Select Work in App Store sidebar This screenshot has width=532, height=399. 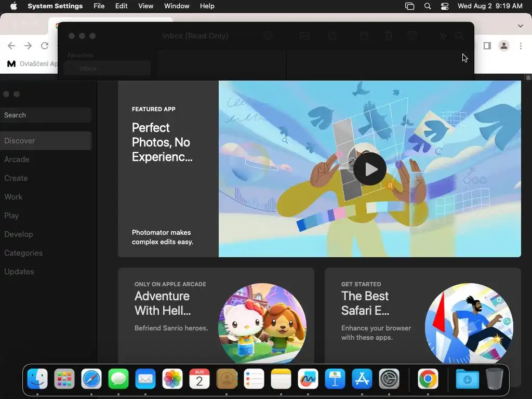(46, 196)
